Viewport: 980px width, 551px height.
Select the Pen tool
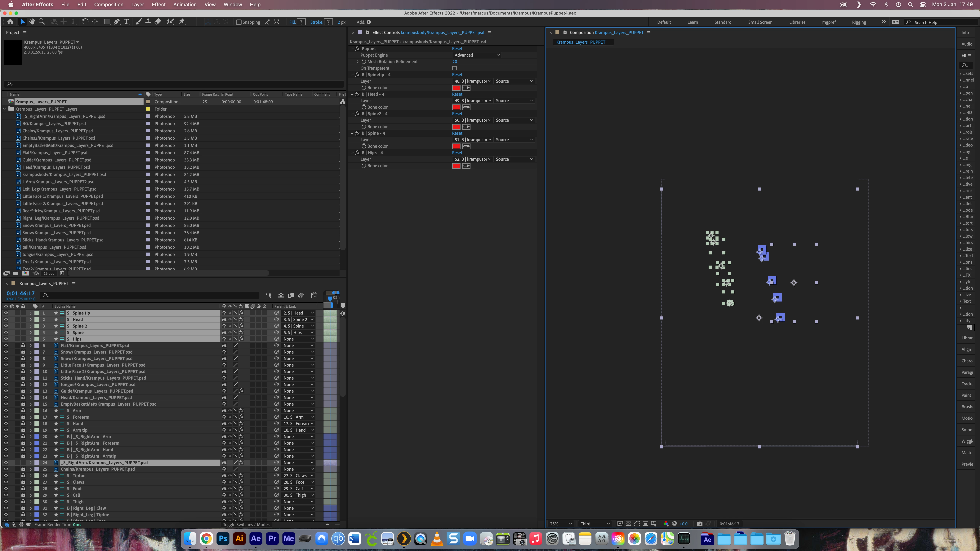tap(117, 22)
